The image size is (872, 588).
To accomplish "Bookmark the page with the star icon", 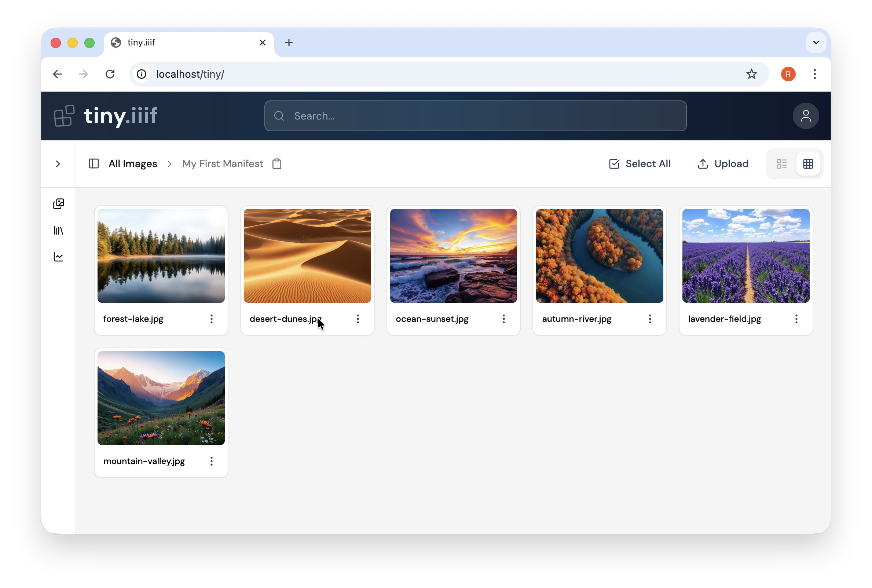I will pos(752,74).
